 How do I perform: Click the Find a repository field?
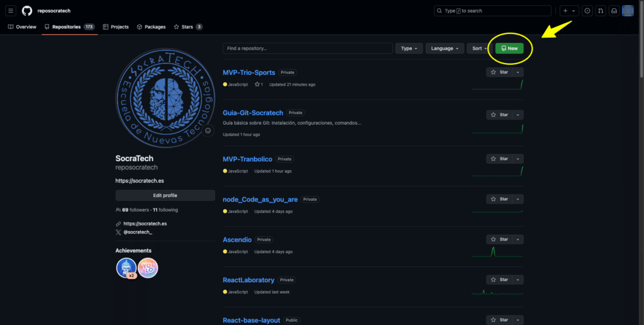(308, 48)
